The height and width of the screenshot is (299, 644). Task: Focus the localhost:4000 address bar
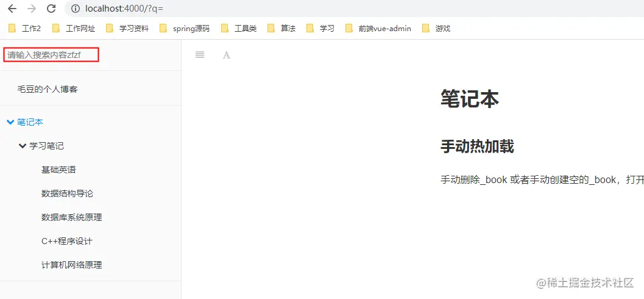(x=353, y=8)
